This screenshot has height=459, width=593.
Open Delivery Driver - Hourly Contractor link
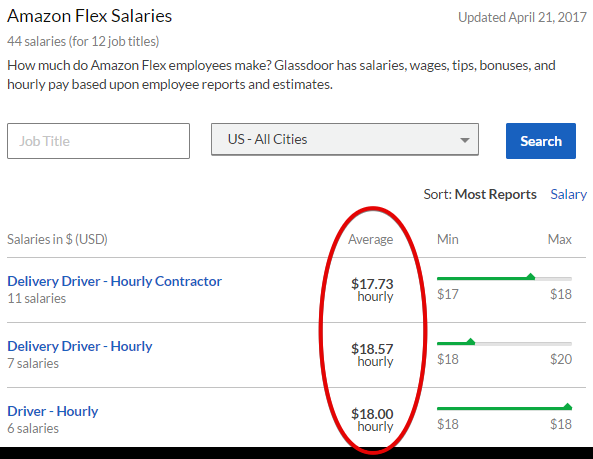pyautogui.click(x=114, y=281)
